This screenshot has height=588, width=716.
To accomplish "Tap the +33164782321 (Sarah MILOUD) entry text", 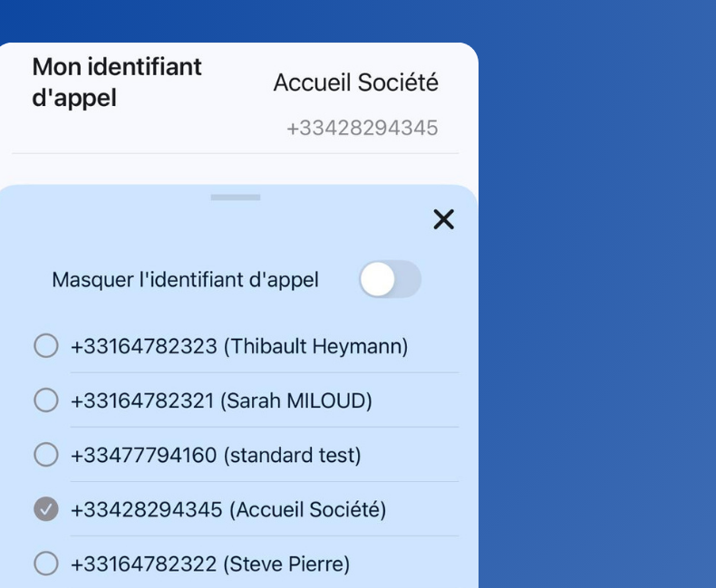I will coord(221,400).
